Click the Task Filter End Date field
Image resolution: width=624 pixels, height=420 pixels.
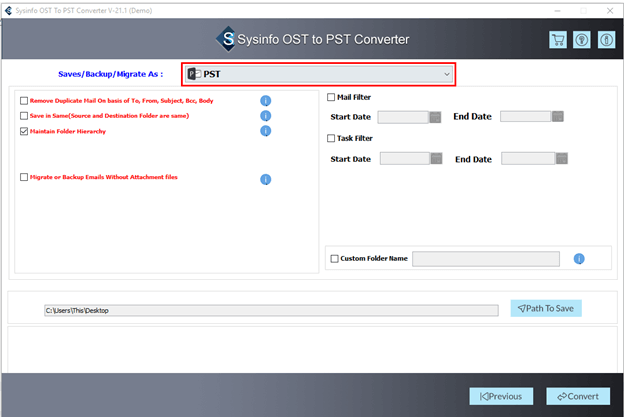tap(528, 158)
